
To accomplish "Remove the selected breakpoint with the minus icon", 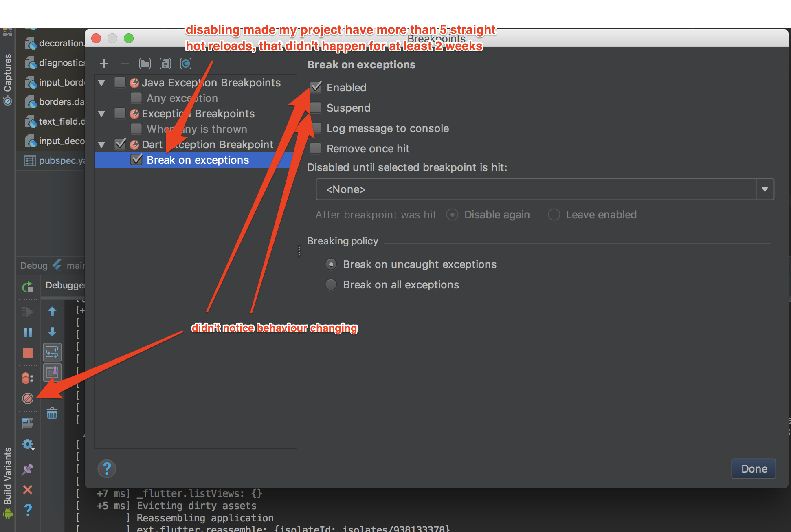I will [125, 63].
